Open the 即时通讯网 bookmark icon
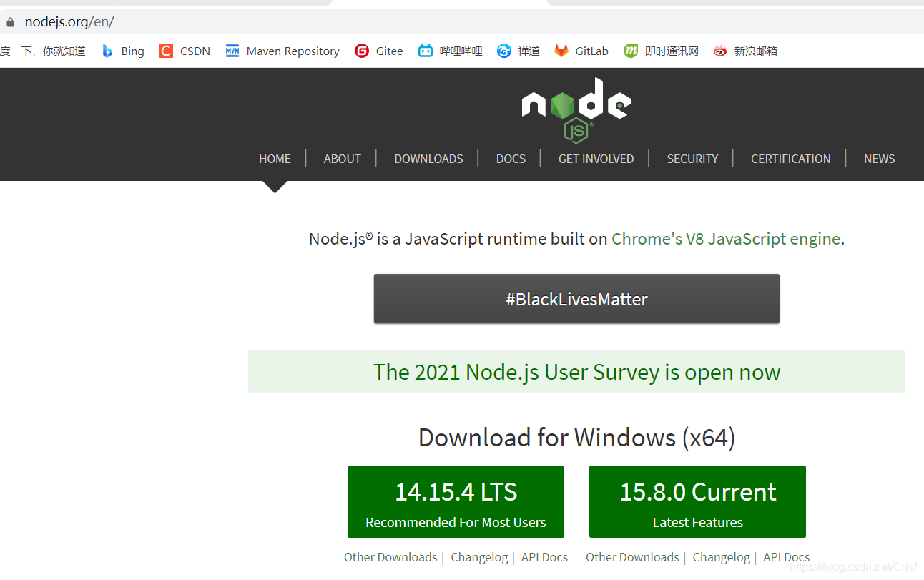The width and height of the screenshot is (924, 580). (x=631, y=51)
